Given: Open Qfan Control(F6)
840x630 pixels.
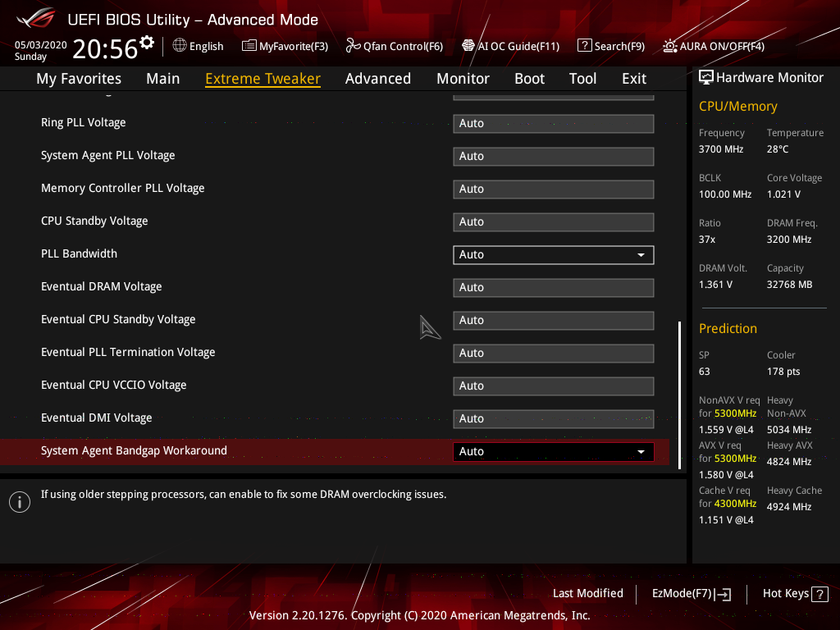Looking at the screenshot, I should [395, 46].
